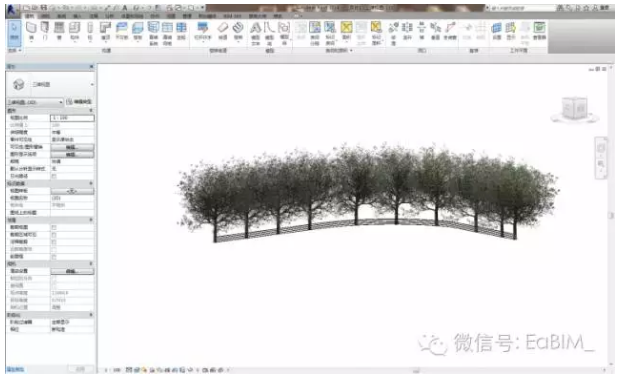Choose the Wall opening (墙) tool
The image size is (621, 378).
(422, 32)
